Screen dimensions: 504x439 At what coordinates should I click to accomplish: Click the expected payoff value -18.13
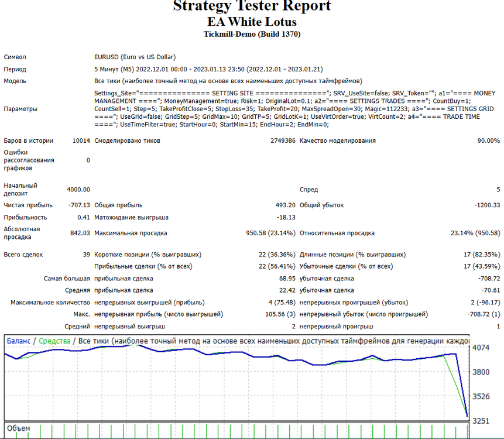pyautogui.click(x=286, y=218)
